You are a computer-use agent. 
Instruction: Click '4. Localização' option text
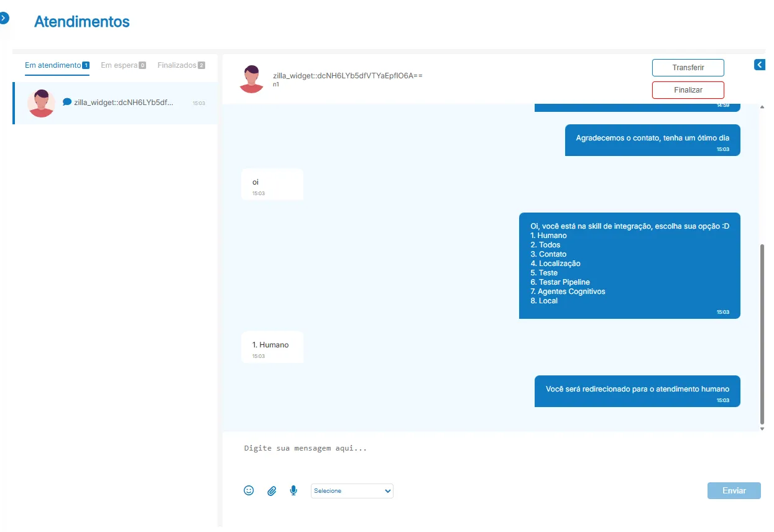pyautogui.click(x=555, y=264)
